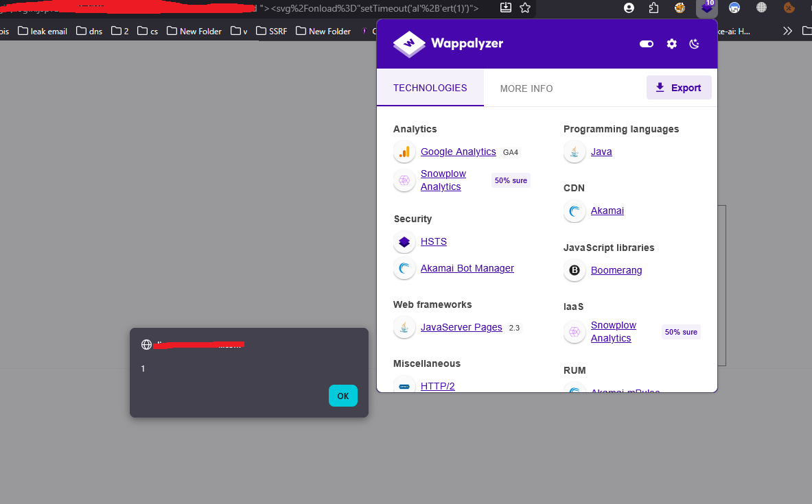
Task: Click the globe extension icon in toolbar
Action: pyautogui.click(x=761, y=8)
